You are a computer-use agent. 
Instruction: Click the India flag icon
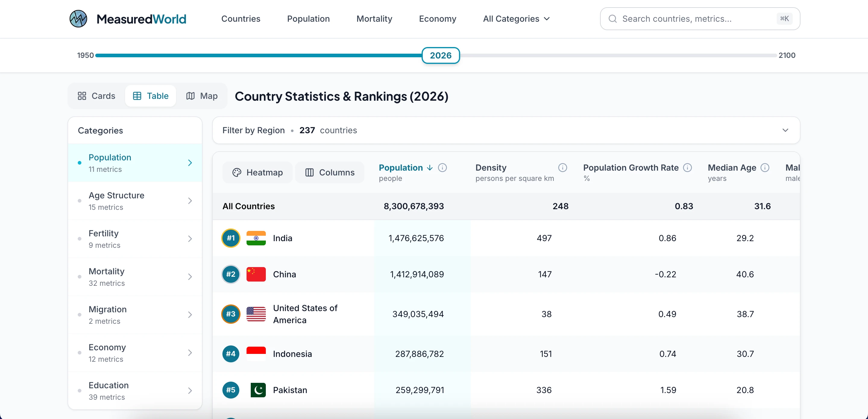[x=256, y=238]
